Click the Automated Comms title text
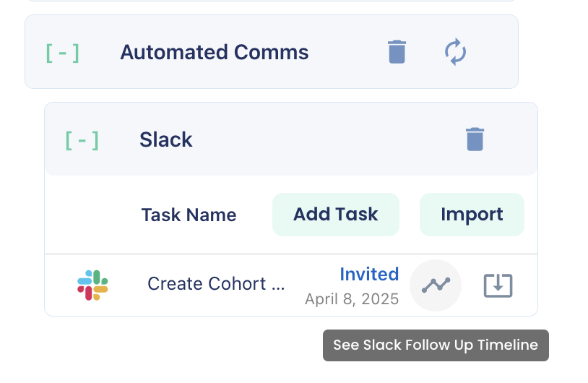This screenshot has width=588, height=383. (x=214, y=52)
